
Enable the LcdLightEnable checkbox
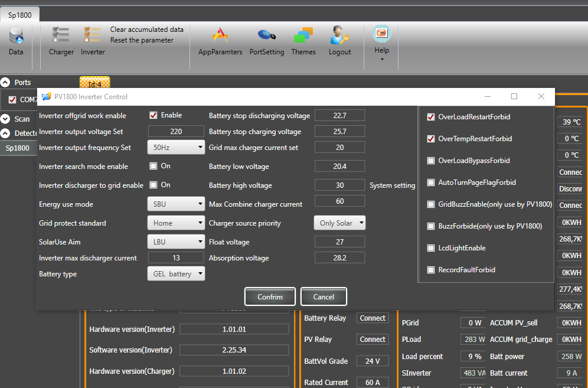point(431,248)
